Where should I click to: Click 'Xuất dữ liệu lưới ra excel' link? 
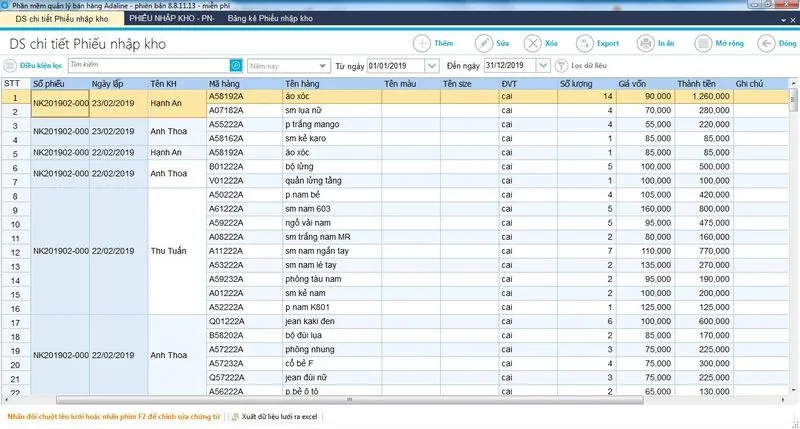click(x=274, y=415)
